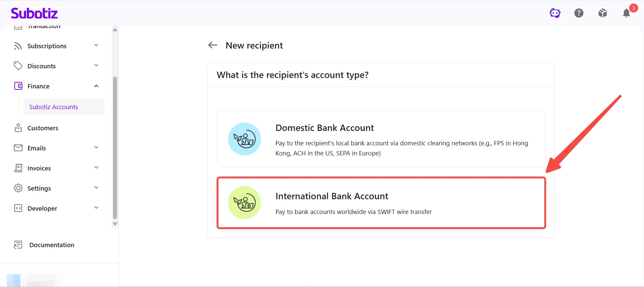The height and width of the screenshot is (287, 644).
Task: Open the Documentation link
Action: click(52, 245)
